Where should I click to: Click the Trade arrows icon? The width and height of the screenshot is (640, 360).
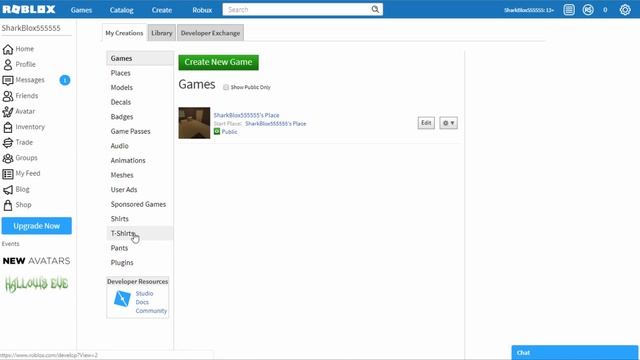click(x=7, y=142)
